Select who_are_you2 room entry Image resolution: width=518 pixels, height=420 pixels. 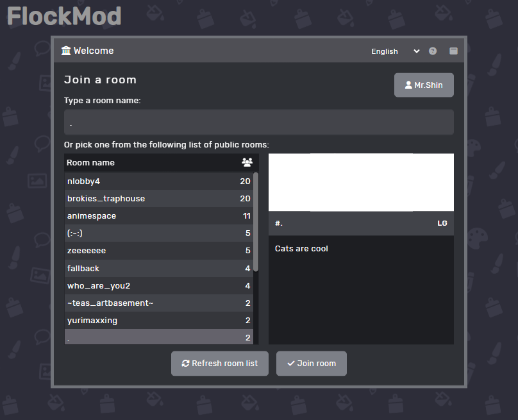click(159, 285)
